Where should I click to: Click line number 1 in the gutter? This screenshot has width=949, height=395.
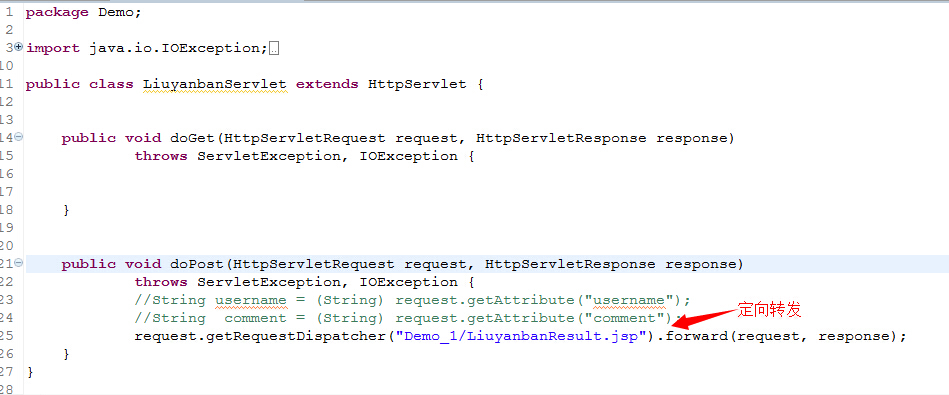pos(9,12)
